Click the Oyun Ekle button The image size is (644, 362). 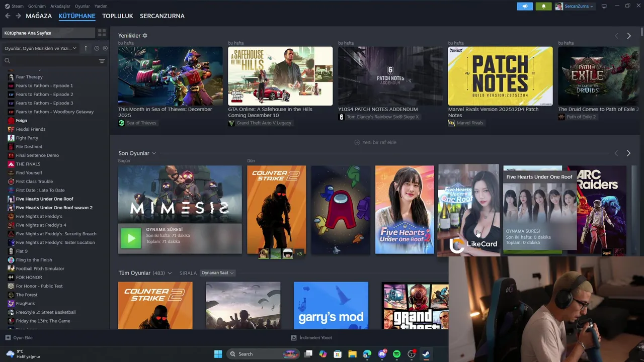point(19,338)
